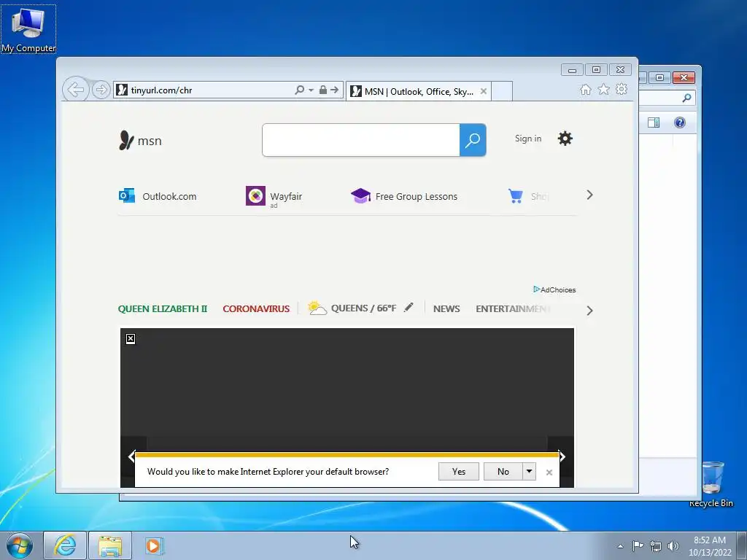Open Windows Media Player taskbar icon

pos(155,545)
